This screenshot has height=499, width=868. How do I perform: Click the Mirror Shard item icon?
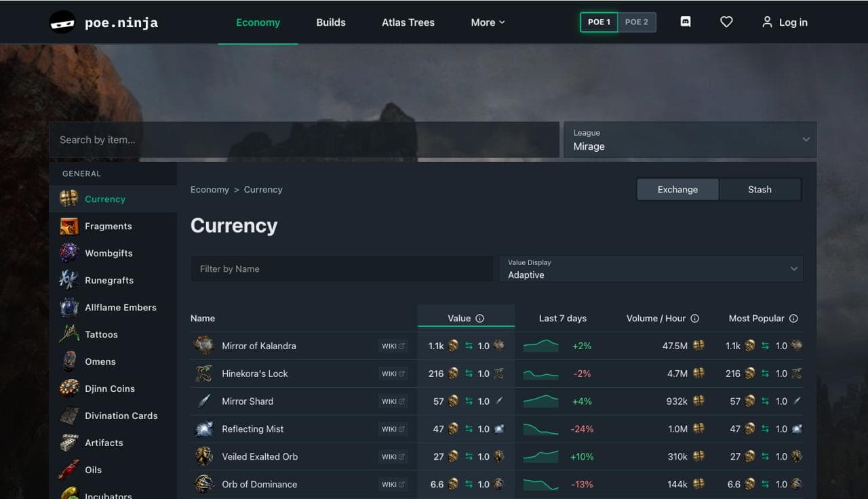click(204, 401)
